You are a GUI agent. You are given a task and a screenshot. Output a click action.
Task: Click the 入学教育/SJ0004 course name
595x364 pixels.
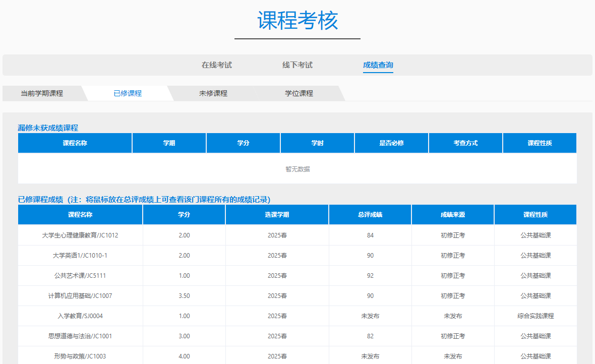click(x=80, y=316)
